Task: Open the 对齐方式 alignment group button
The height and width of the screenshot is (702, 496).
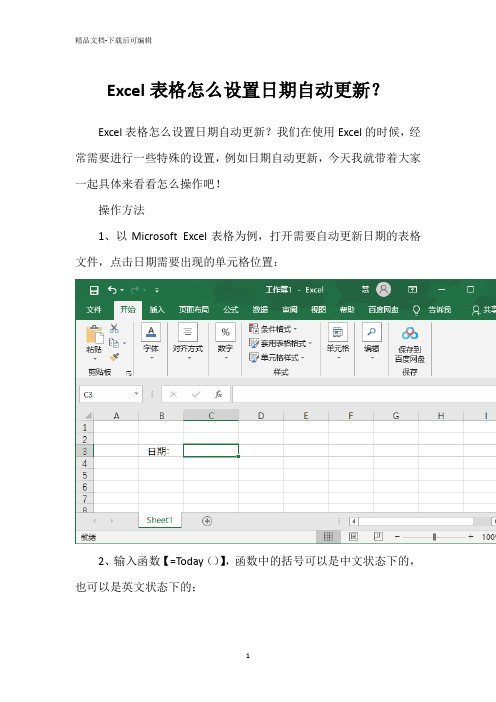Action: 188,342
